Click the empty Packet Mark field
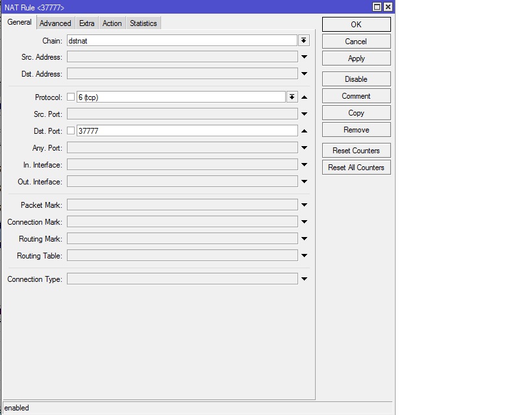Viewport: 532px width, 415px height. coord(182,205)
